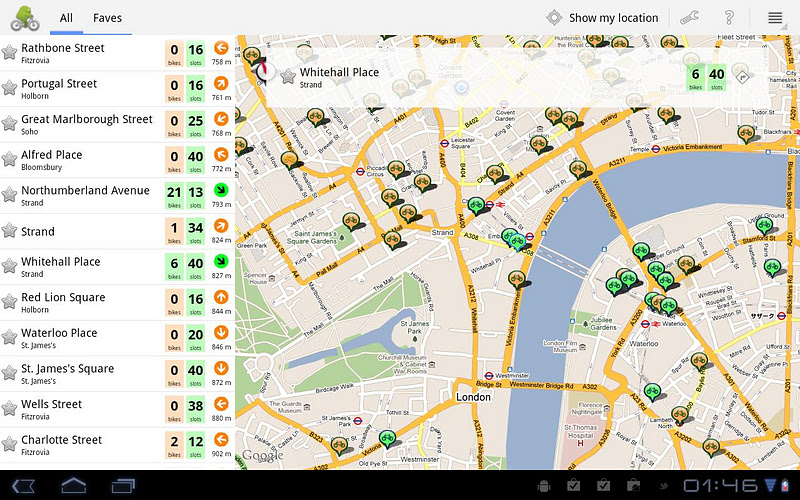Click the 34 slots count for Strand

tap(195, 231)
